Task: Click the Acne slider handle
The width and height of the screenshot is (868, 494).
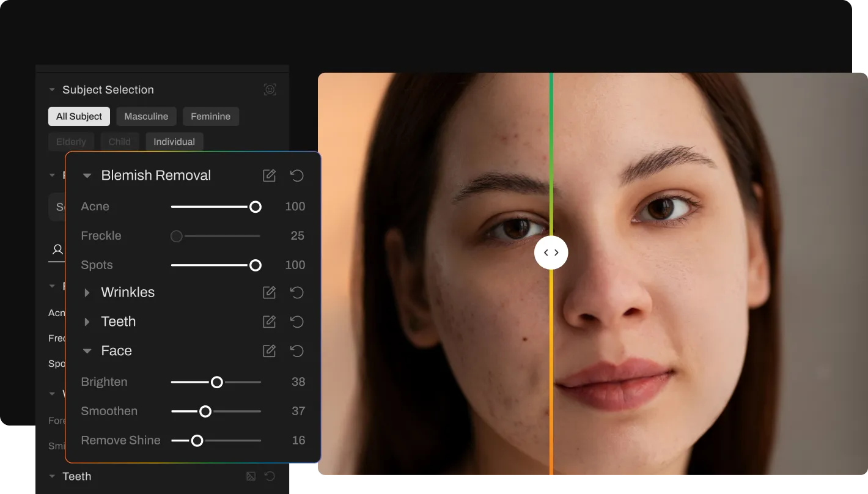Action: pos(256,207)
